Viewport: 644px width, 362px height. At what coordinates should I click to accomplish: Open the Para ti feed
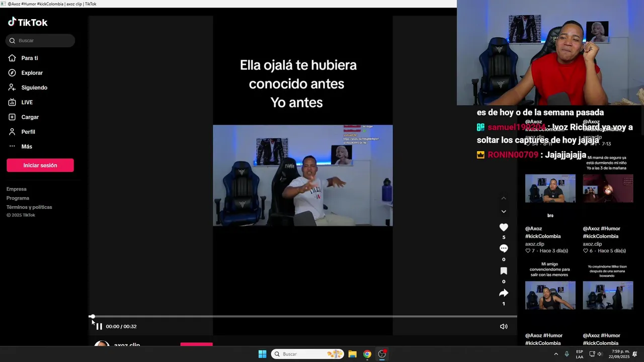click(x=30, y=58)
